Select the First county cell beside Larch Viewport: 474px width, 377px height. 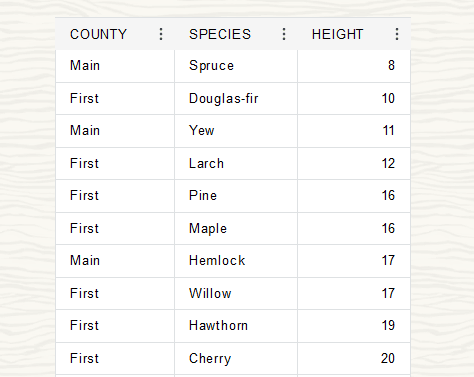(x=115, y=164)
